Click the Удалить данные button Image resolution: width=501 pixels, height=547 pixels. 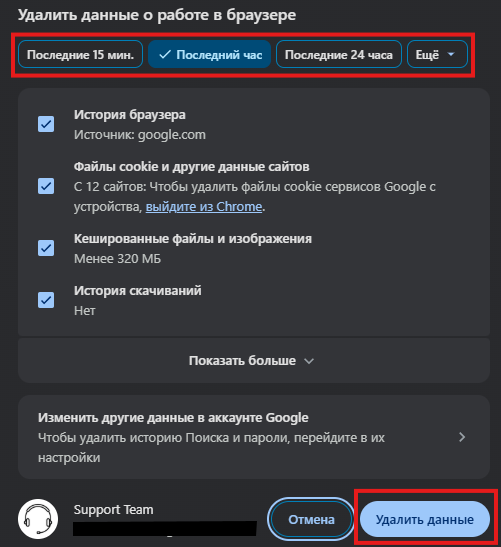(x=425, y=519)
